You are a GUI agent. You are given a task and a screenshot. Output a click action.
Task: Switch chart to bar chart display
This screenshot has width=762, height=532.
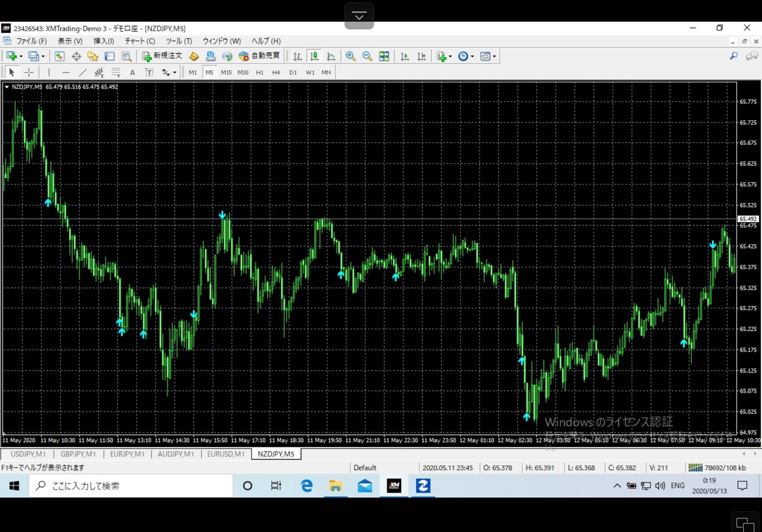coord(297,56)
